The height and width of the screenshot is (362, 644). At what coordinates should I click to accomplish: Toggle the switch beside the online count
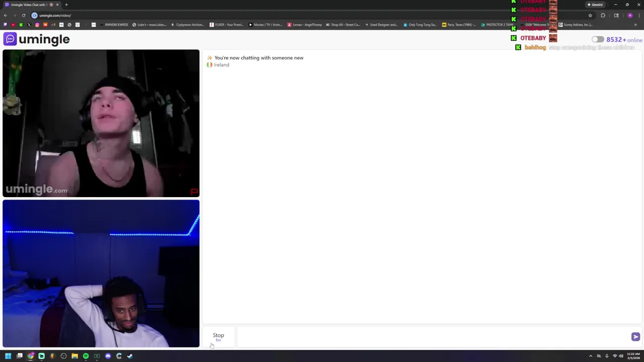598,39
